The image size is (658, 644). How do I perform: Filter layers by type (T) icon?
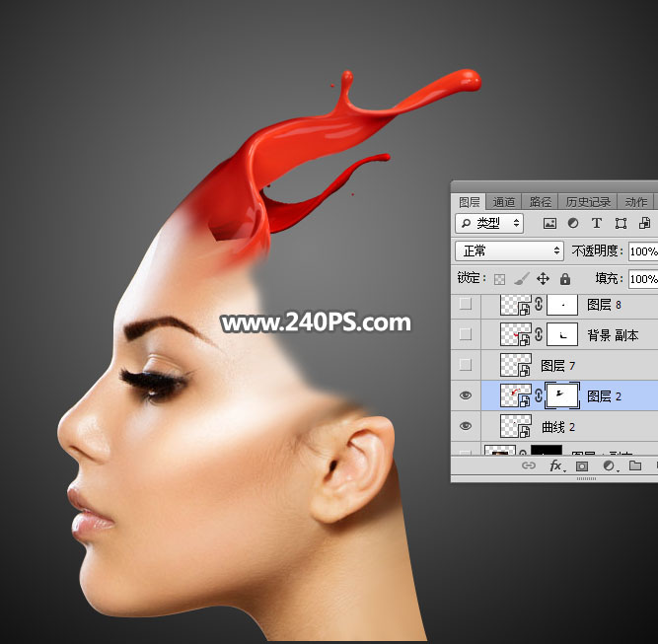(x=596, y=223)
